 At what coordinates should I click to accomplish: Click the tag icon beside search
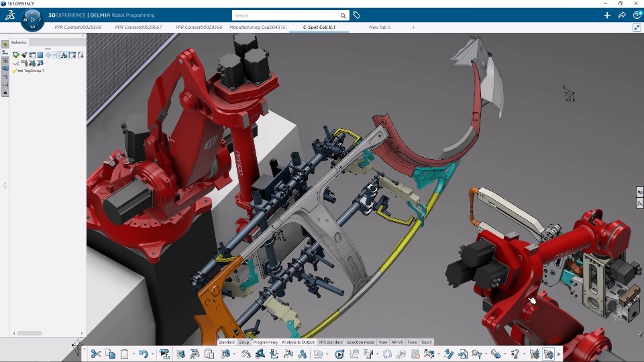(x=356, y=15)
